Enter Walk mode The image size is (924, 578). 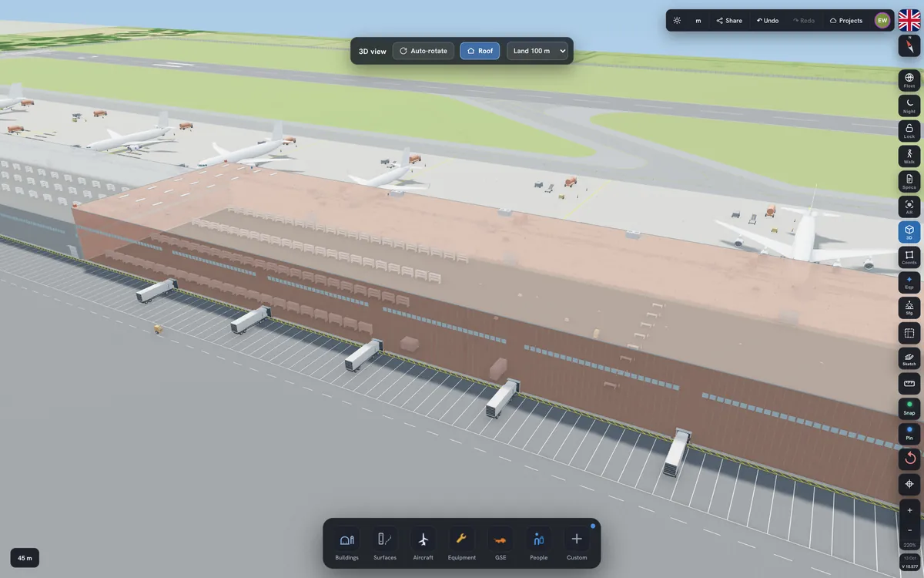tap(909, 156)
